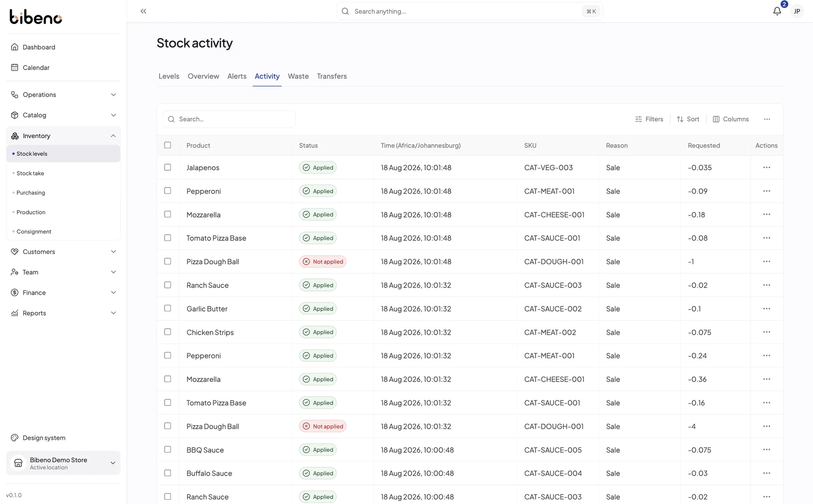Expand the Customers menu chevron

coord(113,251)
